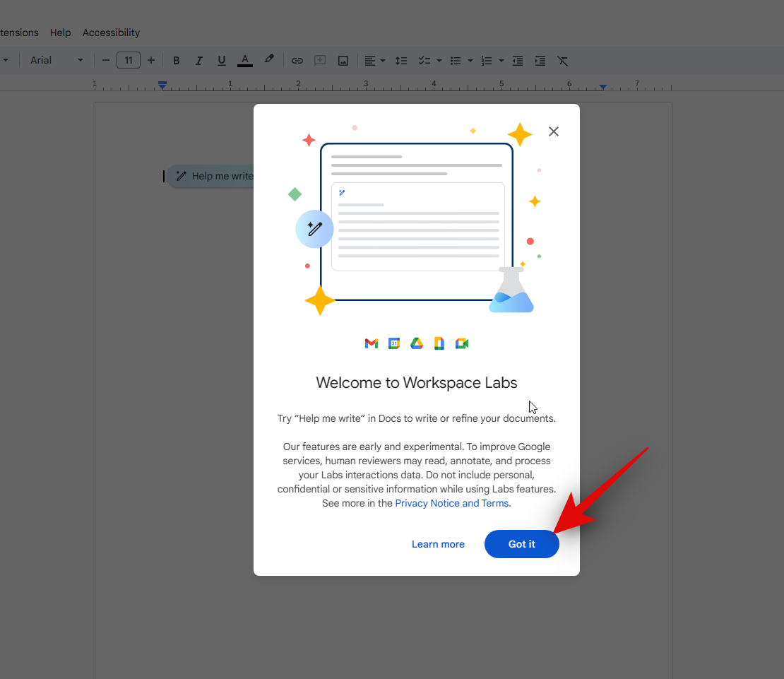The height and width of the screenshot is (679, 784).
Task: Toggle italic formatting
Action: coord(199,61)
